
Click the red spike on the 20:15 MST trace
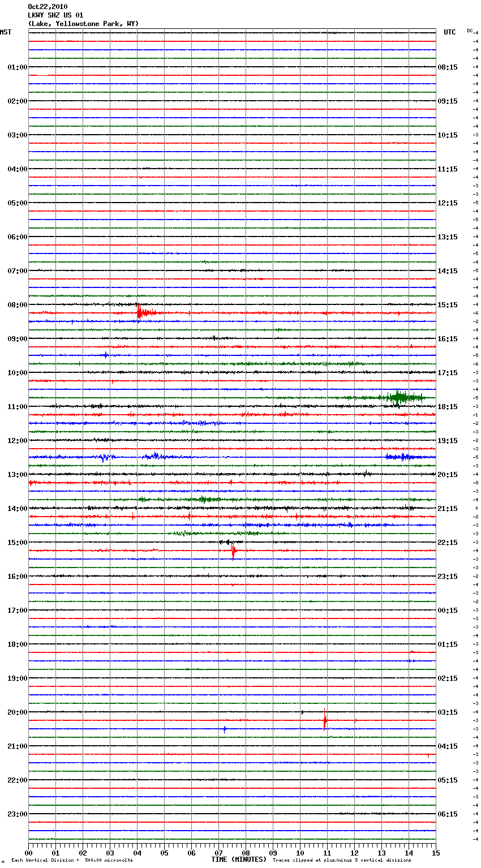(325, 720)
